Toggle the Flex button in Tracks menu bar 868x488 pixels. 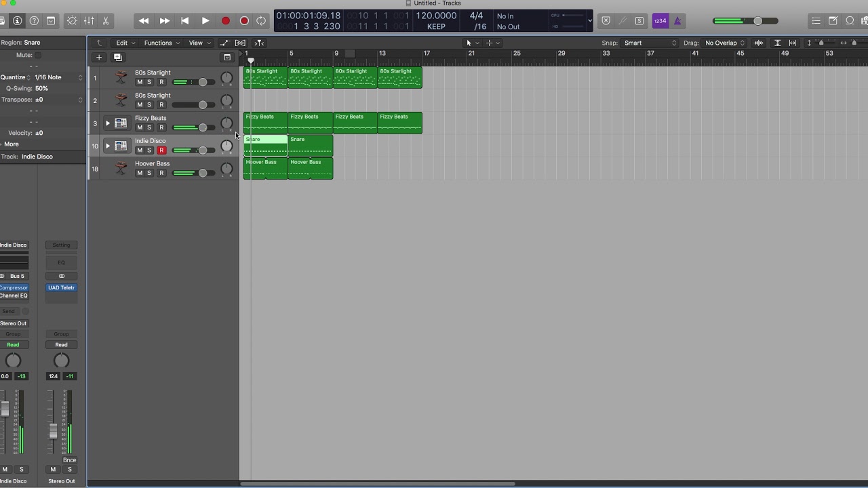pyautogui.click(x=240, y=43)
